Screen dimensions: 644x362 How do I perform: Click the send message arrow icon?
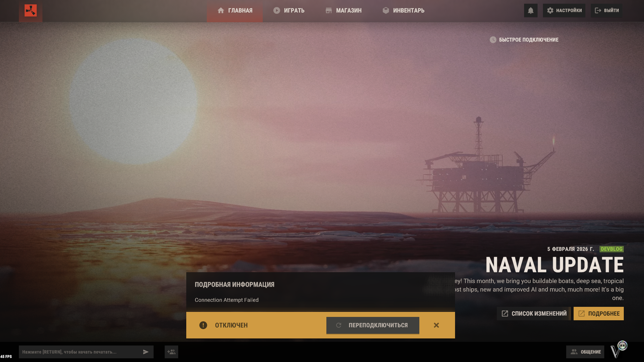(146, 352)
